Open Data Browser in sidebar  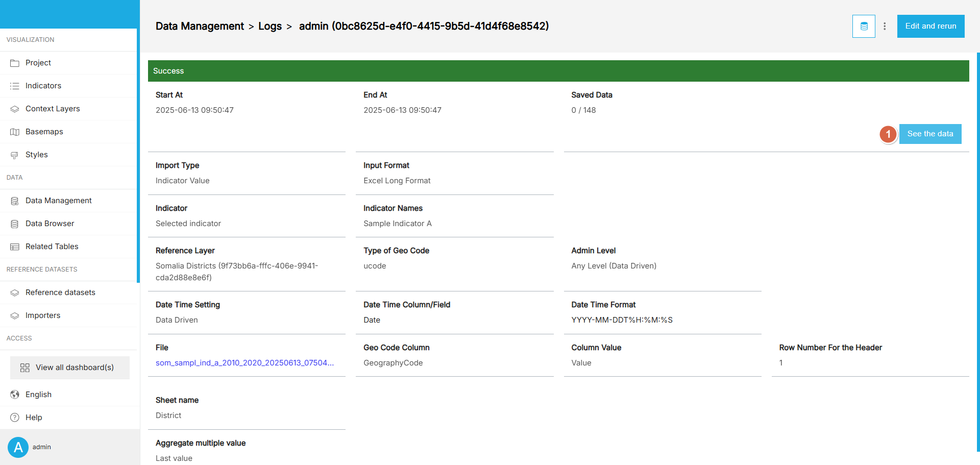tap(68, 224)
